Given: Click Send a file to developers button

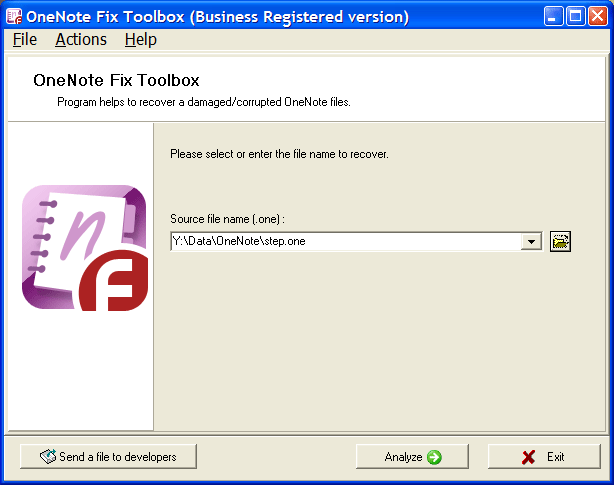Looking at the screenshot, I should tap(108, 456).
